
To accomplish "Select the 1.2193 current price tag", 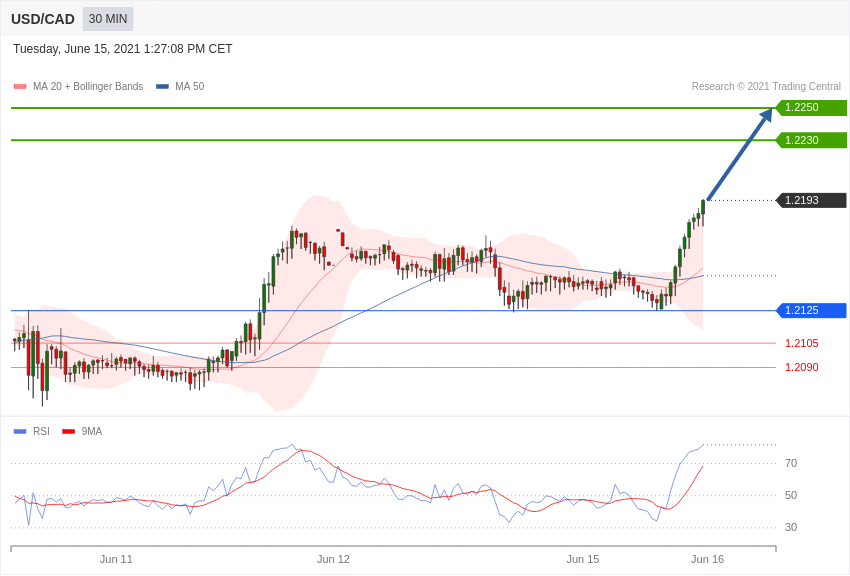I will pos(811,200).
